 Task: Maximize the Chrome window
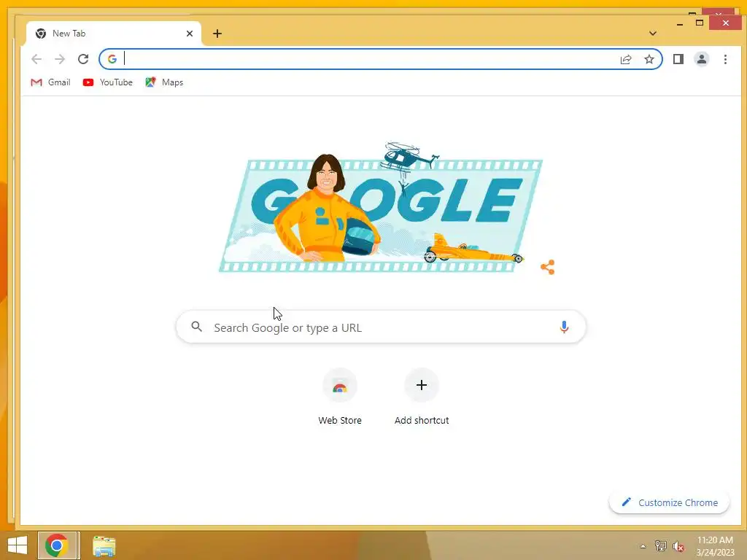700,23
